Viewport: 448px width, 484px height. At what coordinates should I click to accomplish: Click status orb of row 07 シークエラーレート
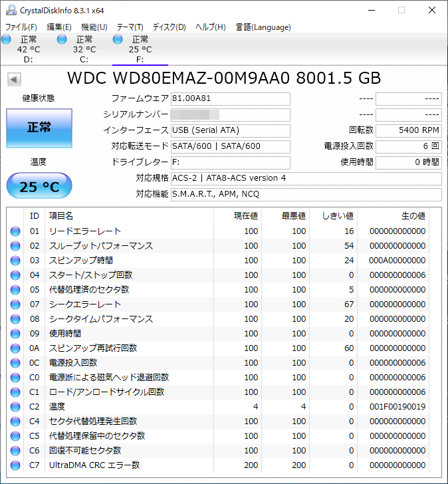click(15, 304)
